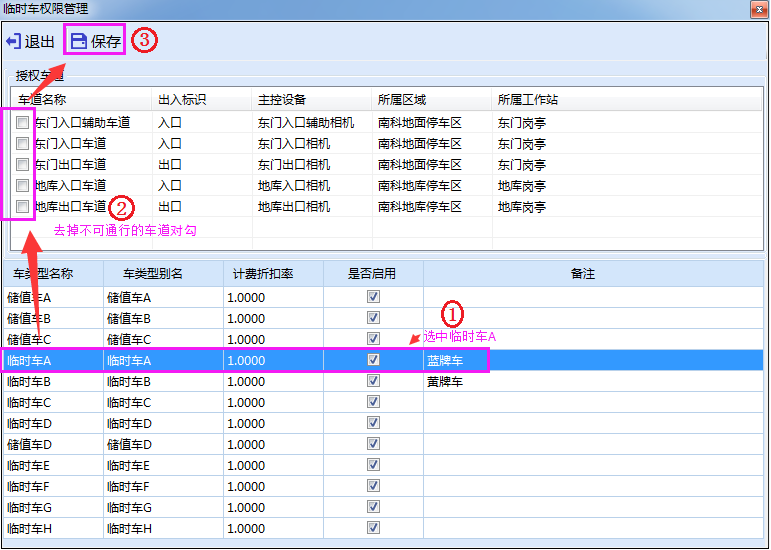Check the 地库出口车道 lane checkbox

tap(22, 206)
